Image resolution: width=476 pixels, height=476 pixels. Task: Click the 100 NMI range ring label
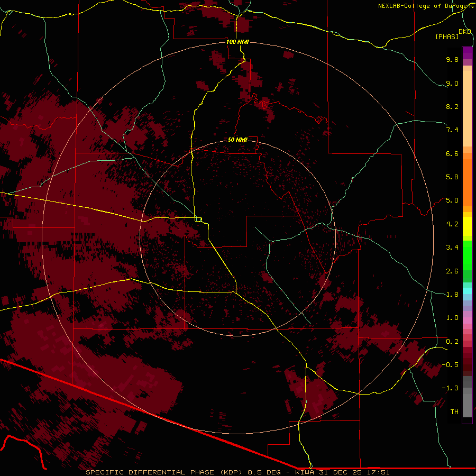tap(237, 42)
